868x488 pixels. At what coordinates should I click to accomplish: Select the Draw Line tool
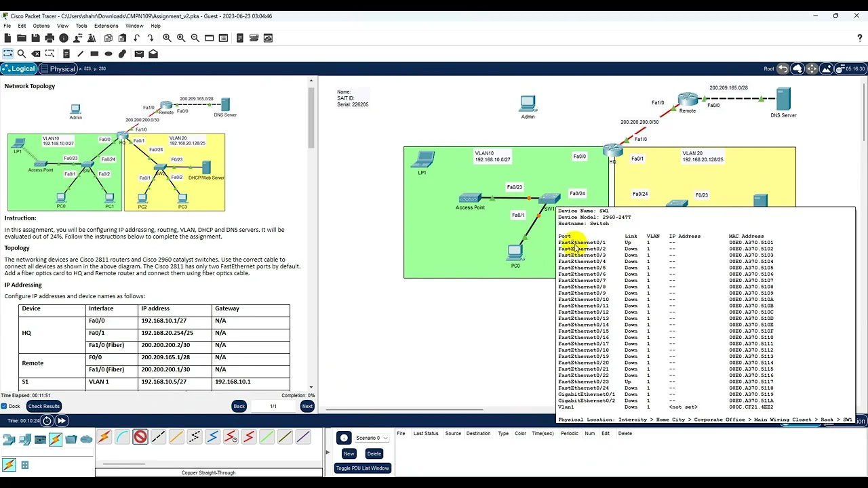pos(80,54)
